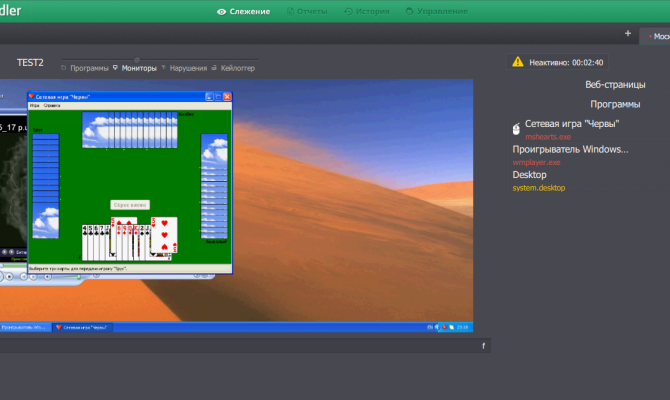Screen dimensions: 670x400
Task: Open the Управление management section
Action: 436,12
